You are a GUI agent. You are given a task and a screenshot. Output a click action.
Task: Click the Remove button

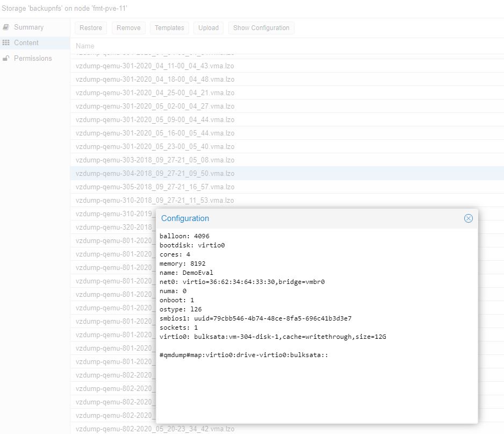(128, 28)
